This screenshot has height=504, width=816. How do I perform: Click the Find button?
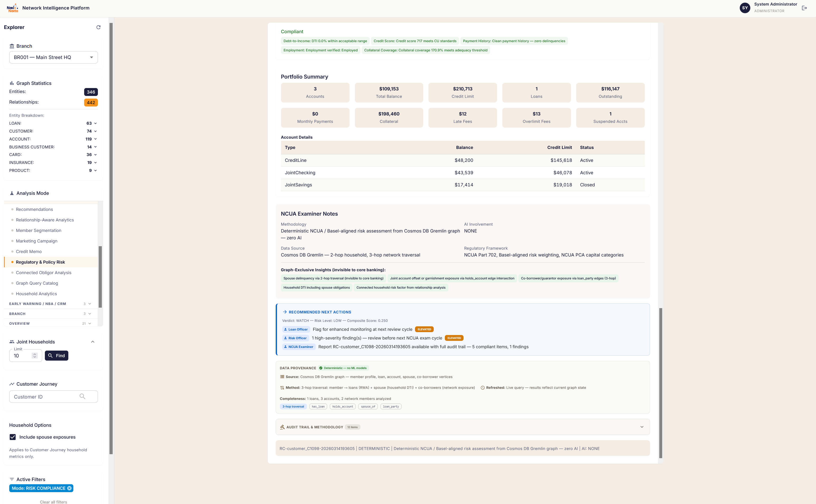click(x=56, y=355)
